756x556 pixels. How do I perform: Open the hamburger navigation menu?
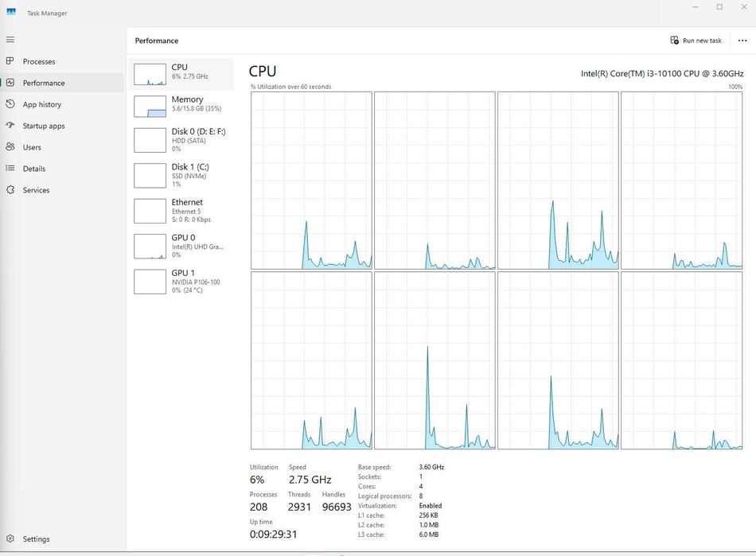point(10,40)
